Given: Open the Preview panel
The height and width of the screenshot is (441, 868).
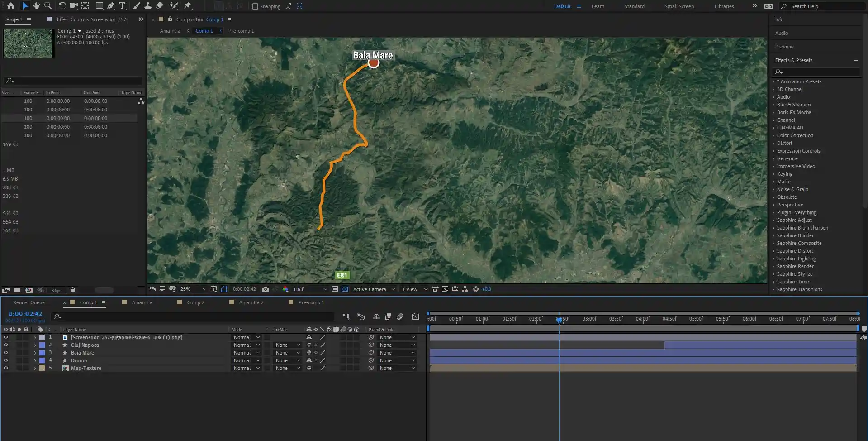Looking at the screenshot, I should (x=784, y=47).
